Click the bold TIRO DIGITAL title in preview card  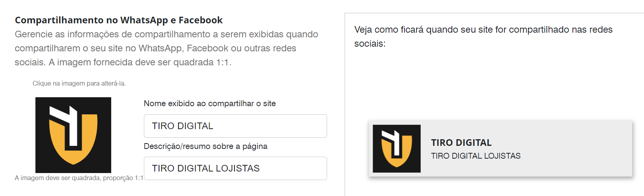point(461,143)
